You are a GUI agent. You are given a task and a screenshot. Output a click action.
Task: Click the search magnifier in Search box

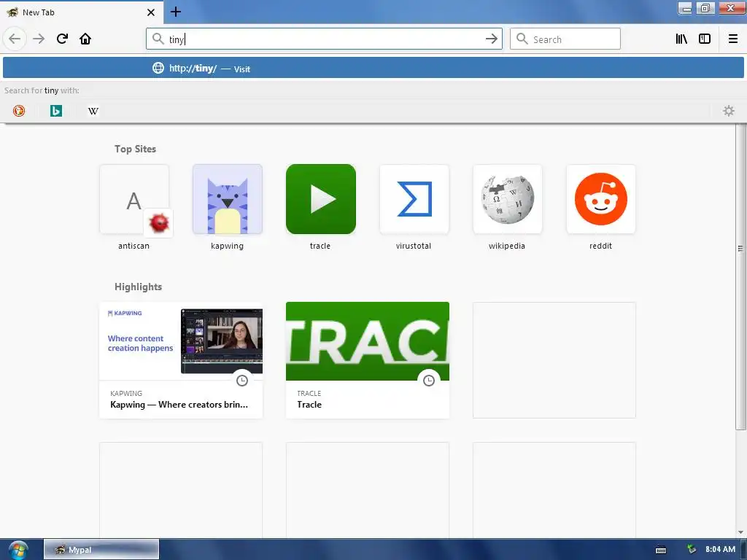click(522, 39)
